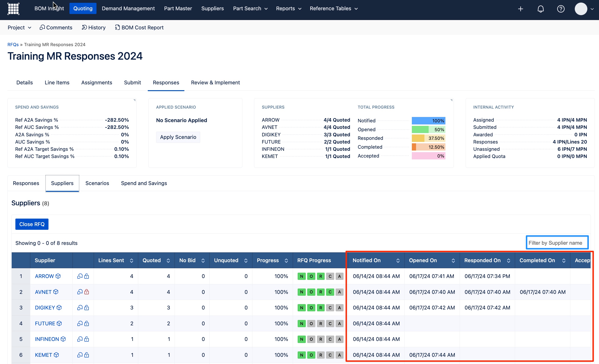Image resolution: width=599 pixels, height=364 pixels.
Task: Click the Filter by Supplier name field
Action: click(557, 243)
